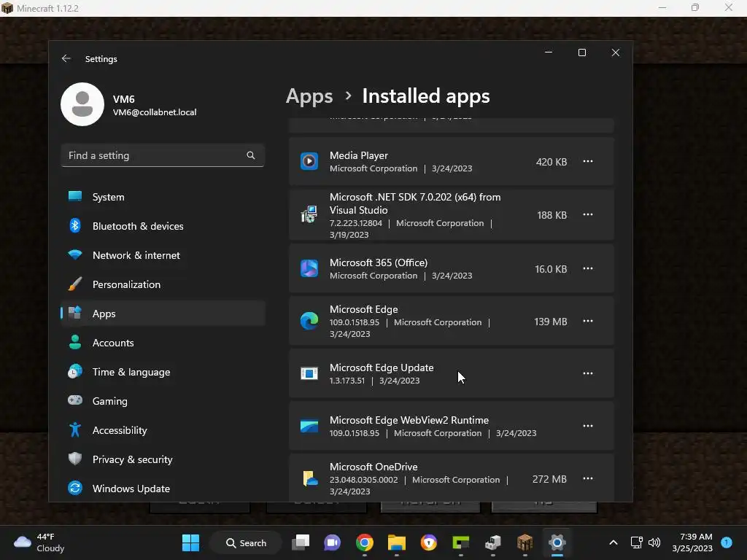Viewport: 747px width, 560px height.
Task: Click the Minecraft 1.12.2 window title
Action: click(x=47, y=8)
